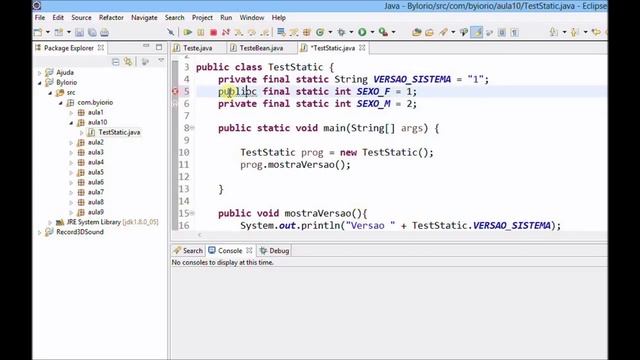Open the External Tools dropdown arrow
Image resolution: width=640 pixels, height=360 pixels.
pyautogui.click(x=393, y=32)
